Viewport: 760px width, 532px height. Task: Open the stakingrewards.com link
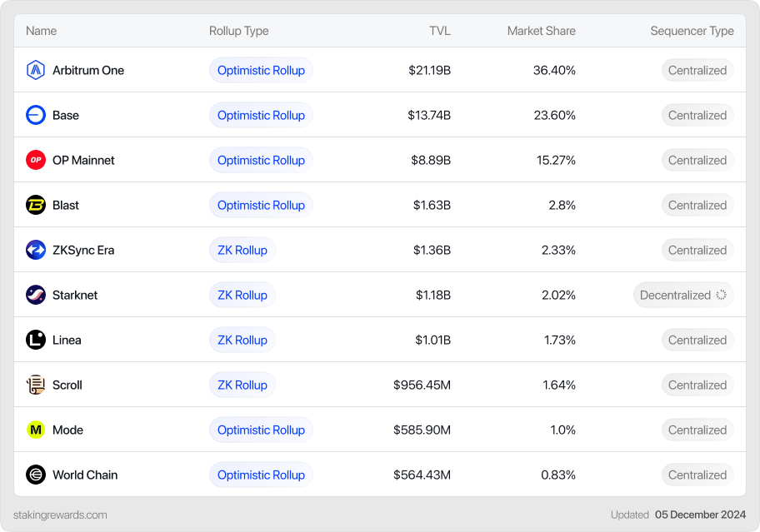60,515
